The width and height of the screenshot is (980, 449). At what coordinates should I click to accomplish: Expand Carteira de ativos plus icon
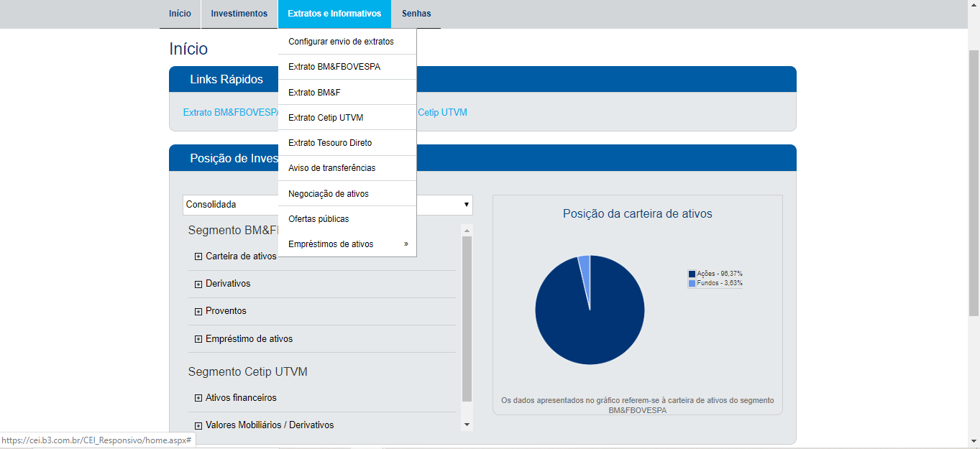pos(198,256)
